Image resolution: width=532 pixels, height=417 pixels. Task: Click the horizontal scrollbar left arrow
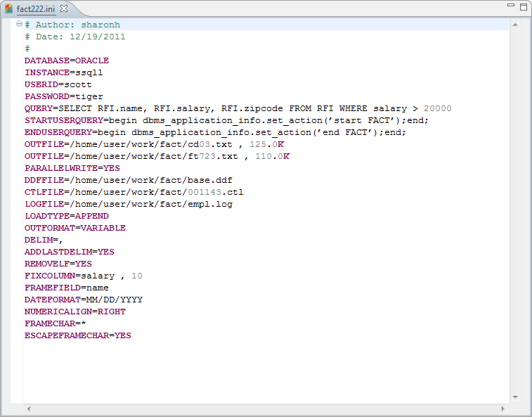coord(29,409)
